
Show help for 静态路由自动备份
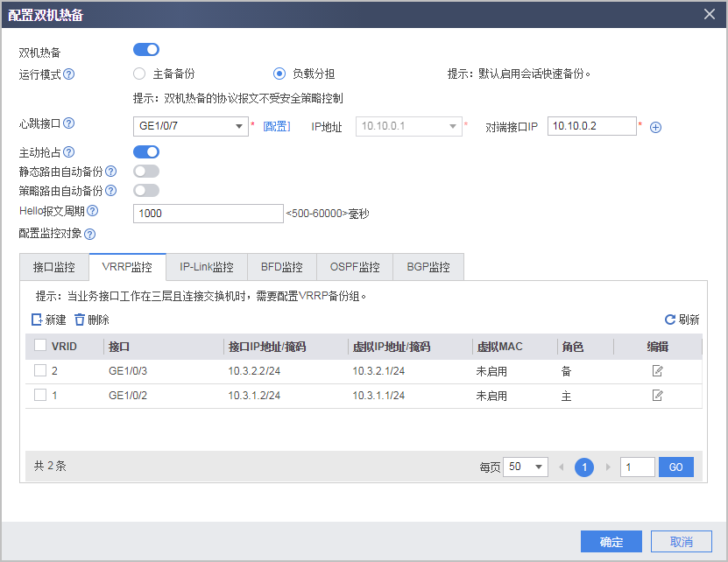[x=110, y=172]
